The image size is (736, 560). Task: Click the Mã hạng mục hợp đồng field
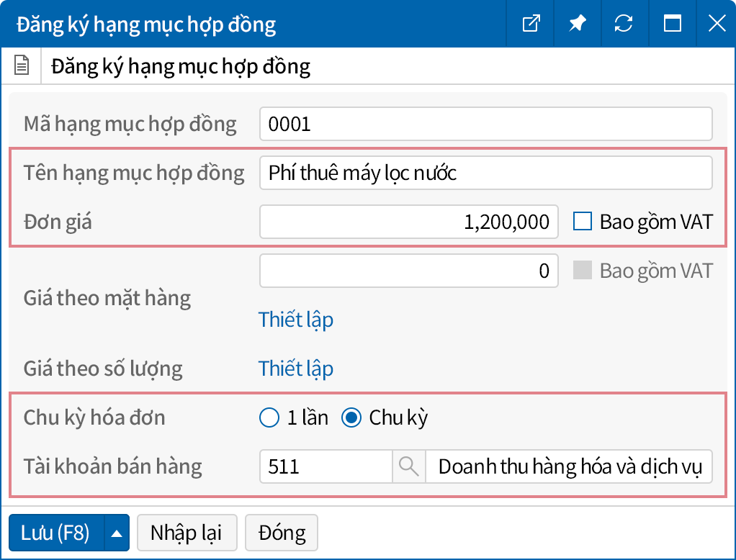[x=485, y=124]
